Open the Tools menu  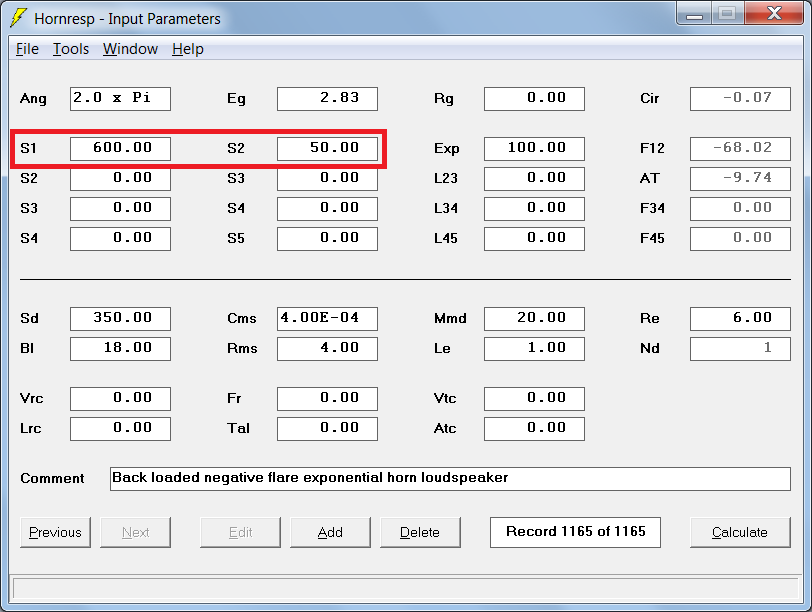[x=71, y=49]
